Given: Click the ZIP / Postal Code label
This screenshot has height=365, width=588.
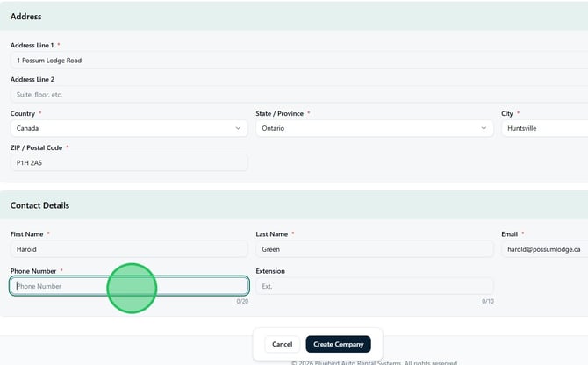Looking at the screenshot, I should (36, 147).
